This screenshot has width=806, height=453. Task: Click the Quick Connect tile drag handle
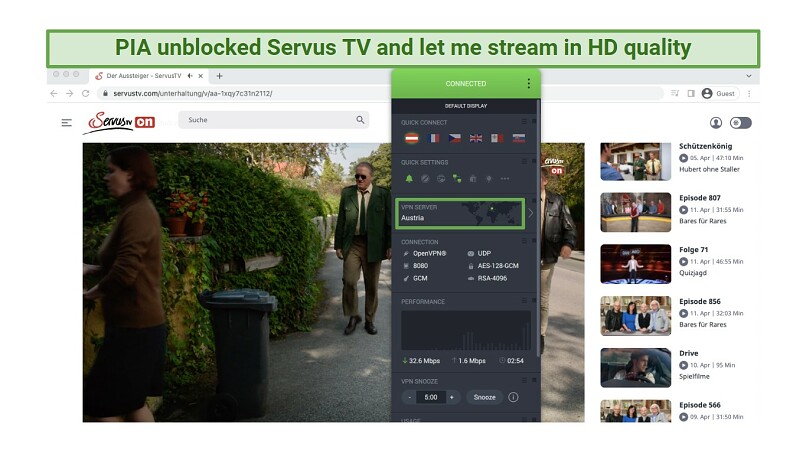pos(524,122)
